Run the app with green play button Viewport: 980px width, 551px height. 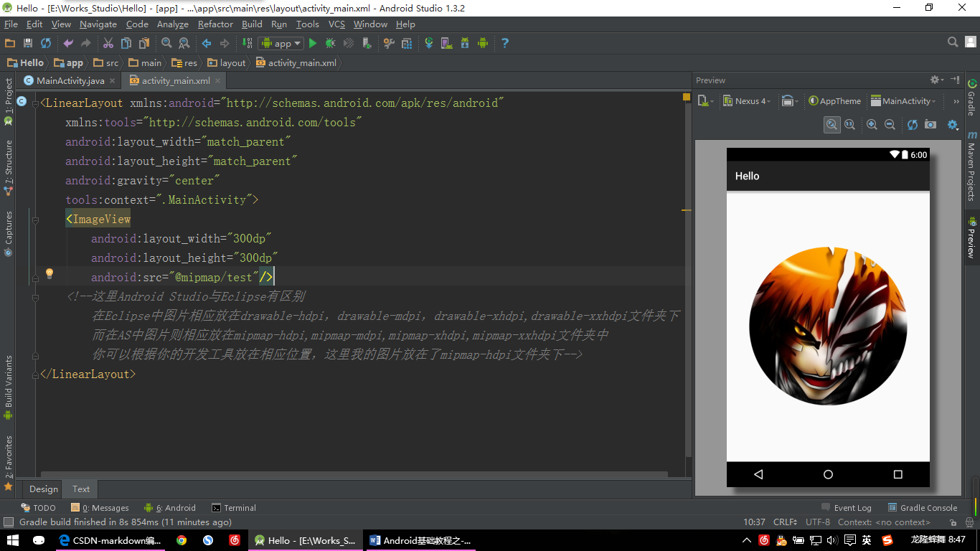[313, 43]
